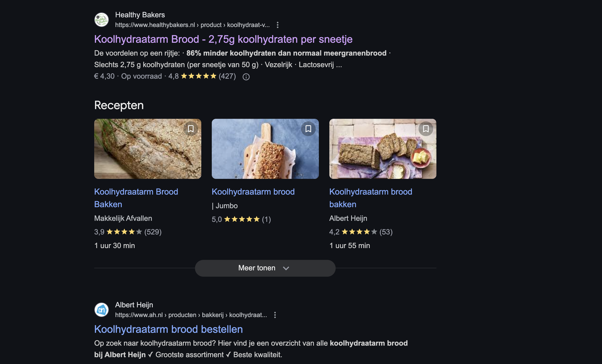Click the chevron arrow next to Meer tonen
Viewport: 602px width, 364px height.
pos(286,268)
